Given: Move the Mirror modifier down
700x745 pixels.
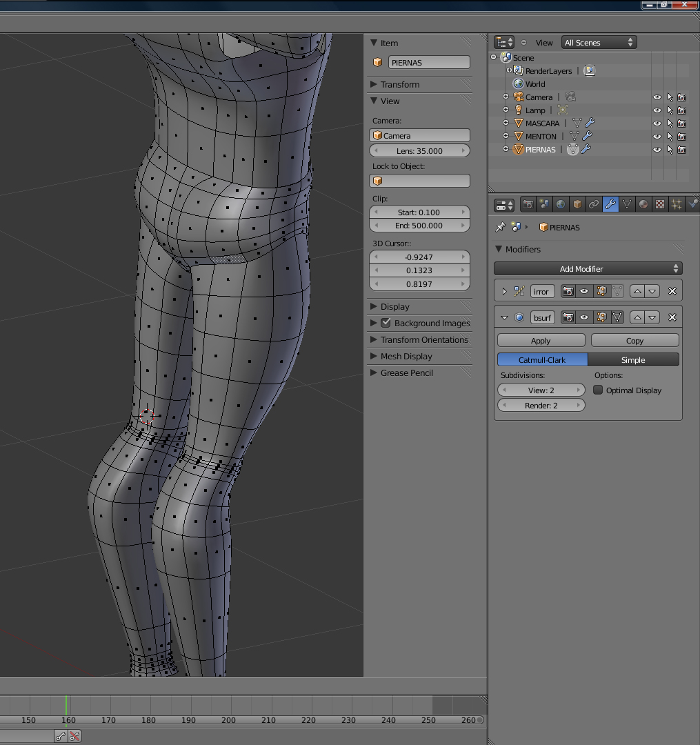Looking at the screenshot, I should [652, 291].
